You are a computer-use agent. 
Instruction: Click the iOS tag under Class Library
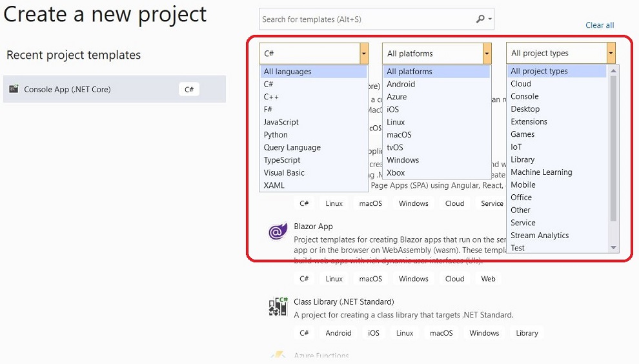374,333
